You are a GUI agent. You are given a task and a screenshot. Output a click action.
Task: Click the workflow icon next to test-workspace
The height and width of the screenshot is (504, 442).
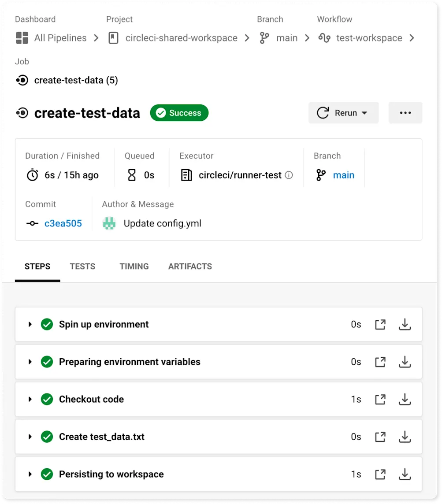(x=324, y=38)
